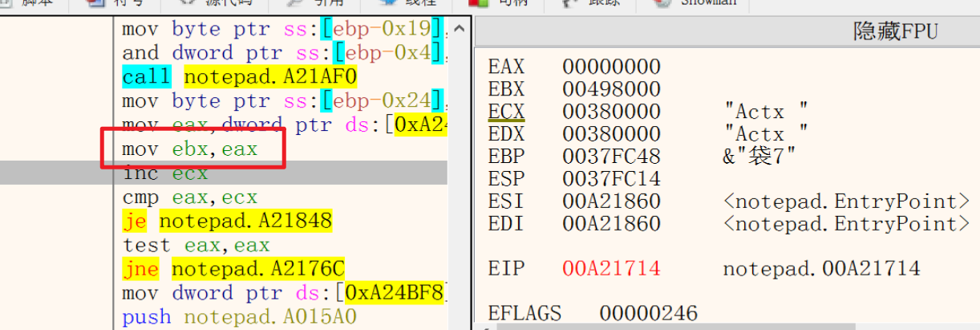Click the "Actx " comment next to ECX

click(x=766, y=111)
